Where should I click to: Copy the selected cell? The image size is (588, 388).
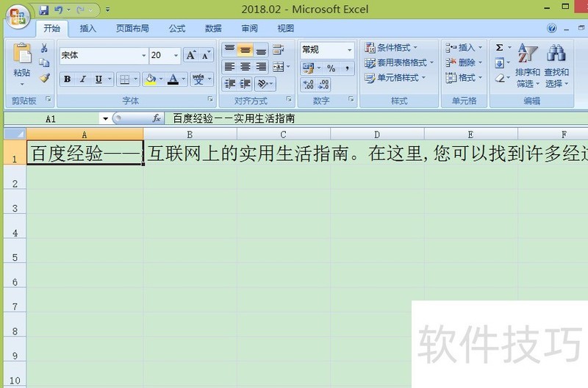tap(44, 62)
